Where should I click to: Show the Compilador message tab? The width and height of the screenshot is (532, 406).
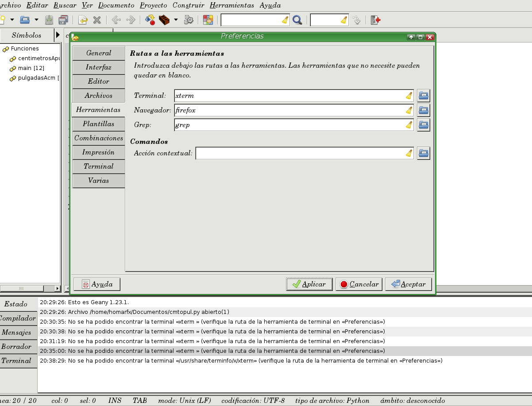click(x=18, y=318)
